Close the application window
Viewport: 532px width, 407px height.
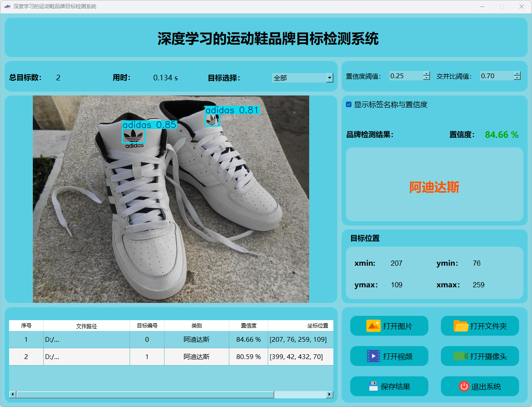pos(522,6)
